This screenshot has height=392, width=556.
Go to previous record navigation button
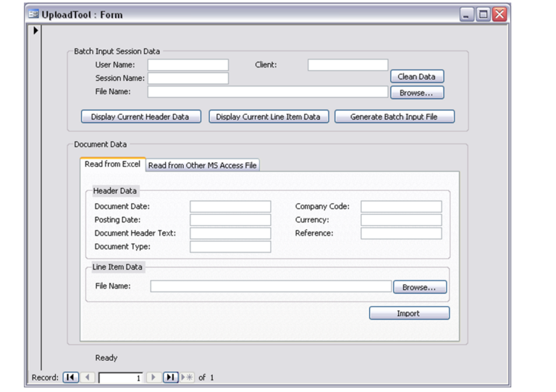[x=87, y=378]
